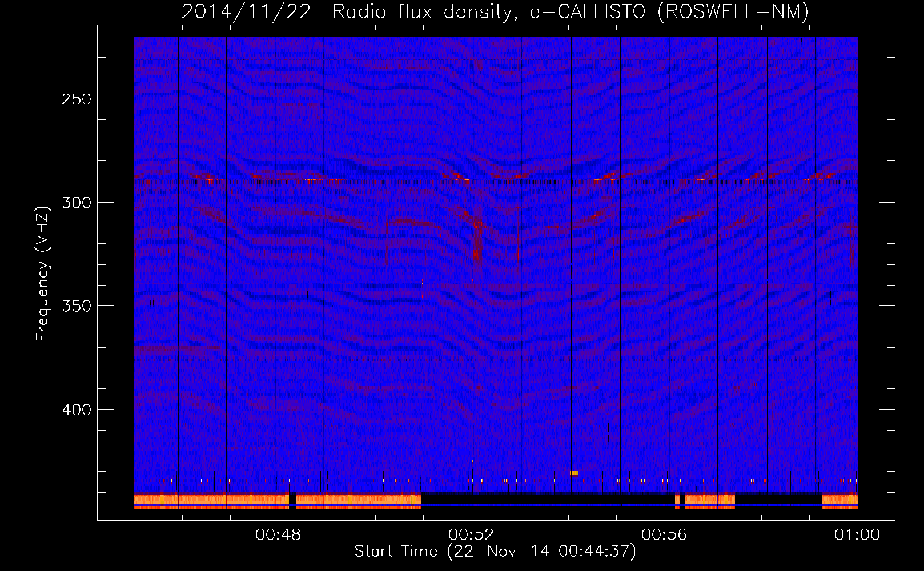This screenshot has width=924, height=571.
Task: Select the 400 frequency axis label
Action: [x=76, y=410]
